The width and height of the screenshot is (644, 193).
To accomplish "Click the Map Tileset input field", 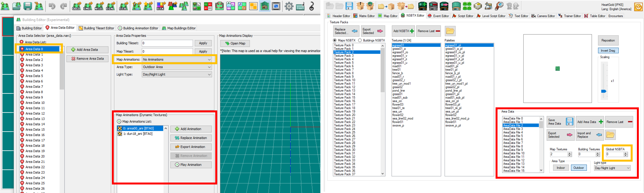I will coord(167,52).
